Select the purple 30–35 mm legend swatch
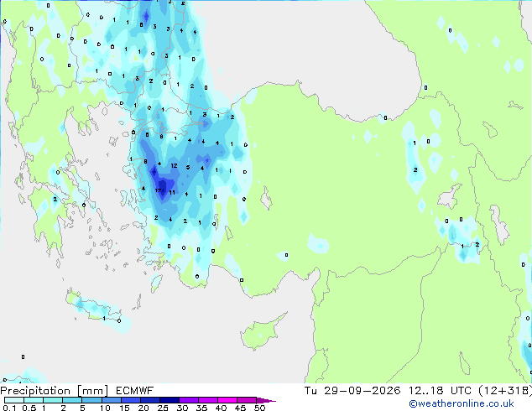This screenshot has width=532, height=411. 189,400
